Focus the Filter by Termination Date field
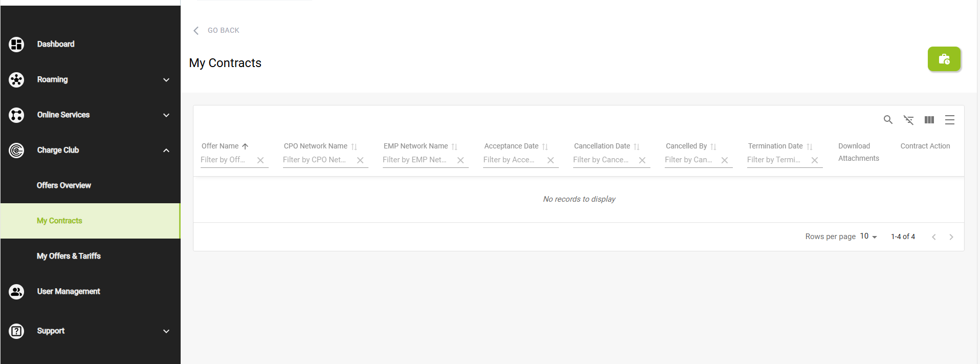Viewport: 980px width, 364px height. [x=777, y=160]
